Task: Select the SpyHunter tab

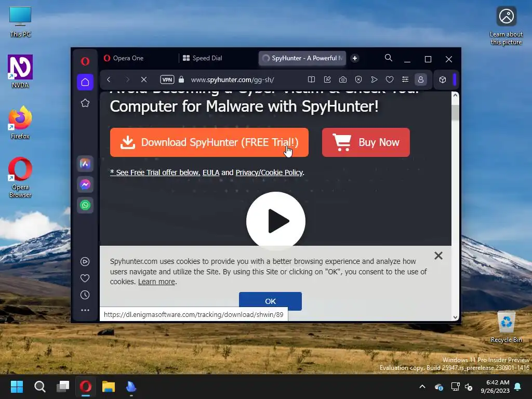Action: [303, 58]
